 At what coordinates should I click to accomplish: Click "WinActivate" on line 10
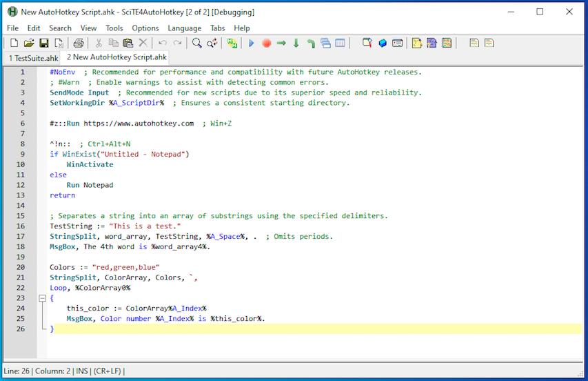pyautogui.click(x=90, y=164)
